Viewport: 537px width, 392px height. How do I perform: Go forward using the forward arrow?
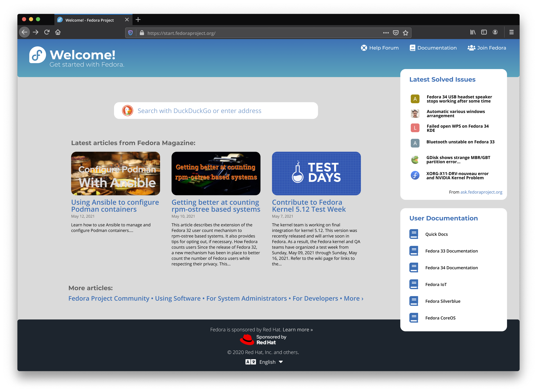point(36,32)
